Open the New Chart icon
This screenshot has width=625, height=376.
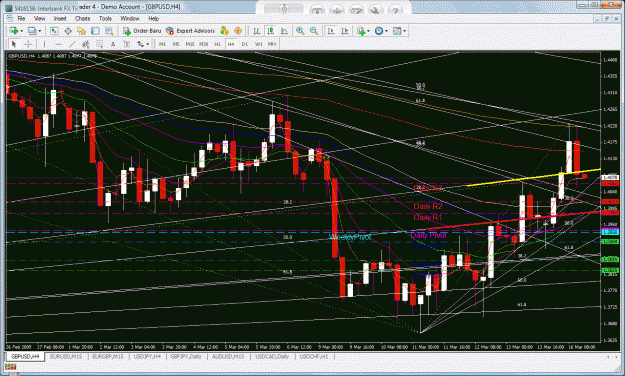tap(14, 31)
